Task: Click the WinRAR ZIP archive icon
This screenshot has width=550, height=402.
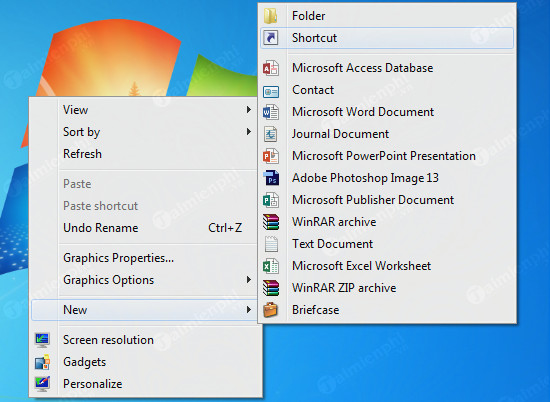Action: 271,288
